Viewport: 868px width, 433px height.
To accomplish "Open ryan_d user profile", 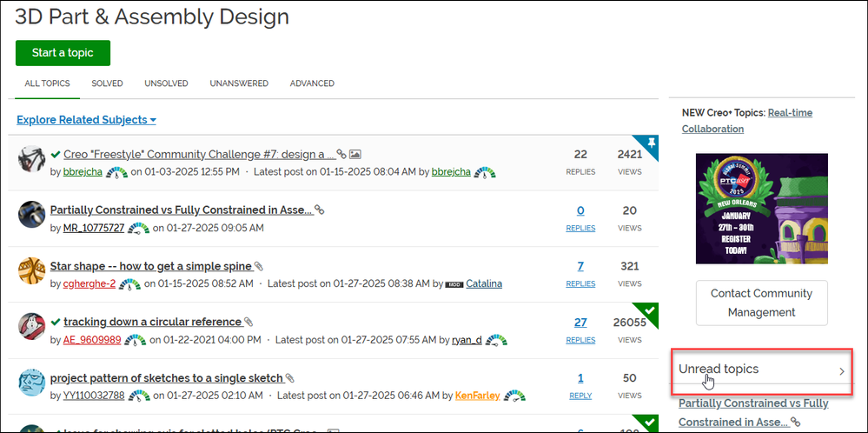I will tap(467, 339).
